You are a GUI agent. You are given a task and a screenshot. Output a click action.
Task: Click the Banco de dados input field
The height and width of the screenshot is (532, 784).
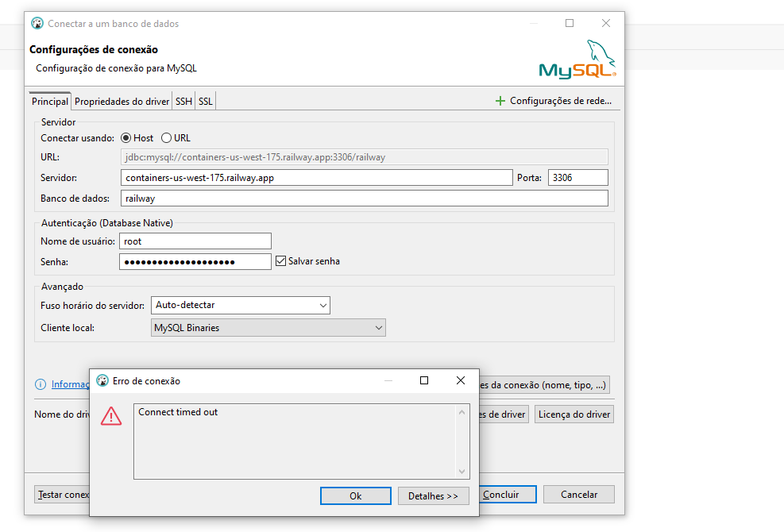click(x=364, y=198)
